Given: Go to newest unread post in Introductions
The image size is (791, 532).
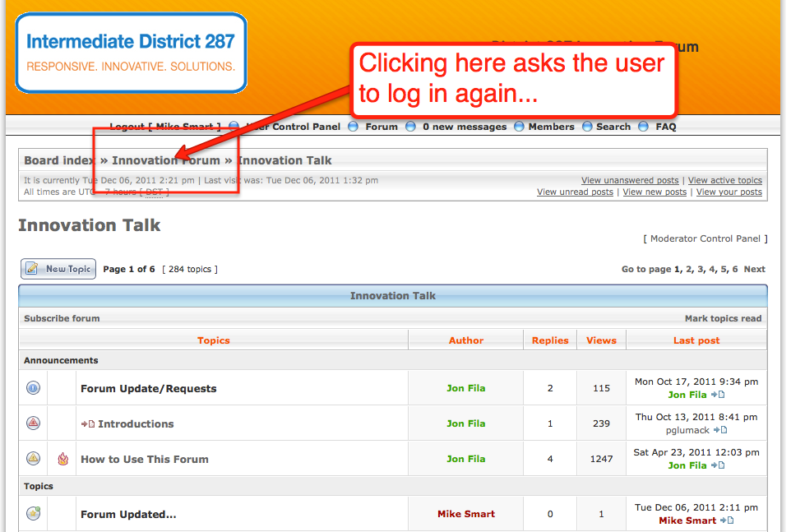Looking at the screenshot, I should [x=88, y=424].
